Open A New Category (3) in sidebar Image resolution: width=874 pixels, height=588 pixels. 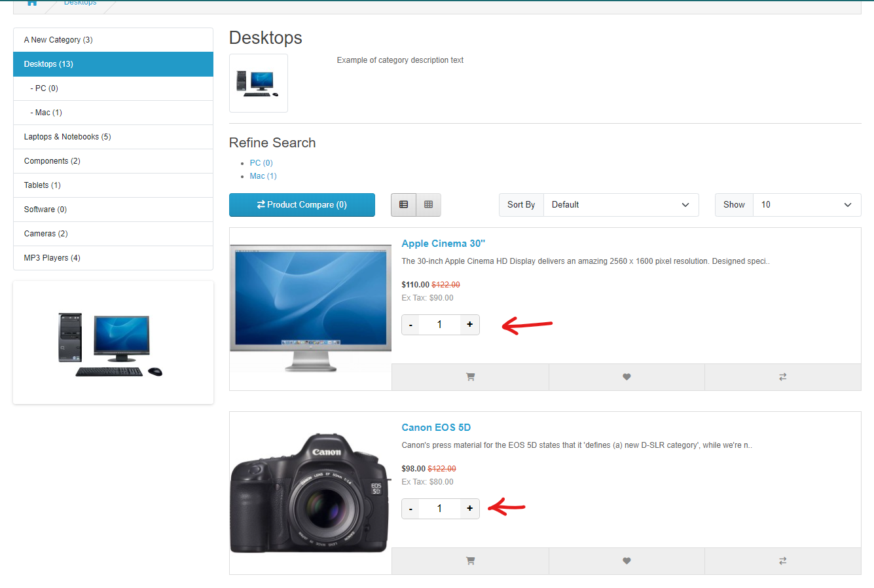(x=113, y=40)
